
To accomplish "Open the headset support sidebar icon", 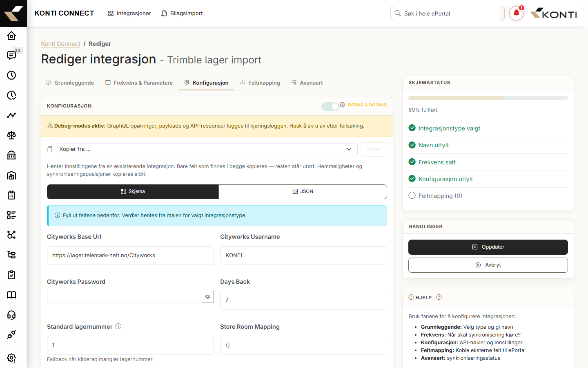I will 11,315.
